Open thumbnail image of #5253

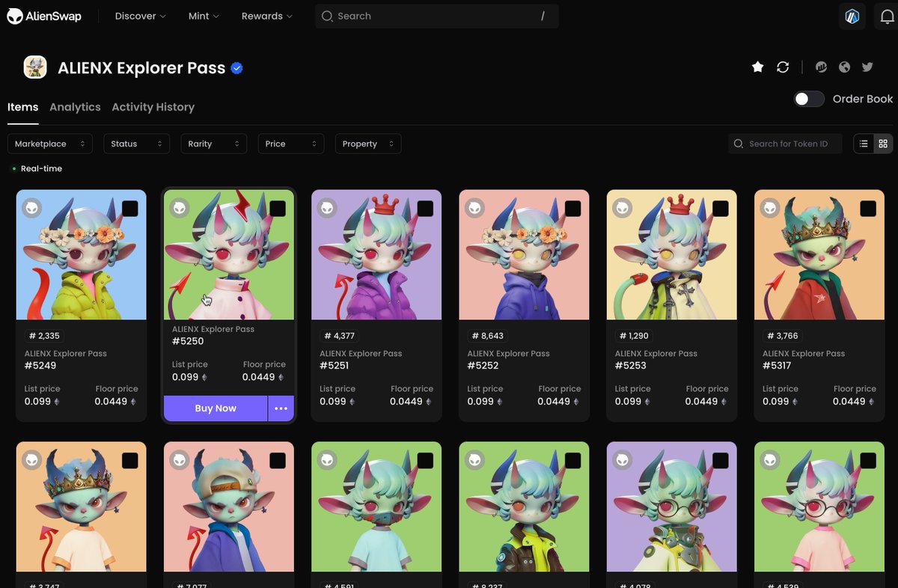click(671, 255)
